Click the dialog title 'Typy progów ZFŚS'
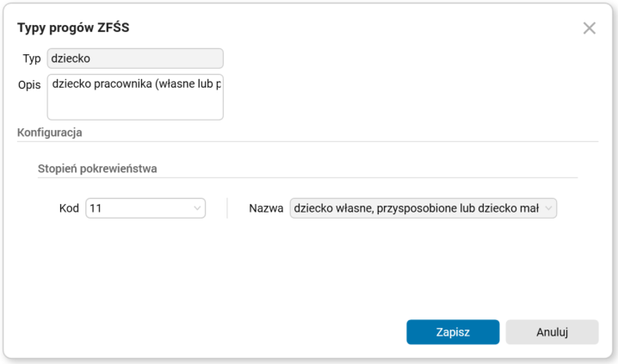 click(x=73, y=28)
